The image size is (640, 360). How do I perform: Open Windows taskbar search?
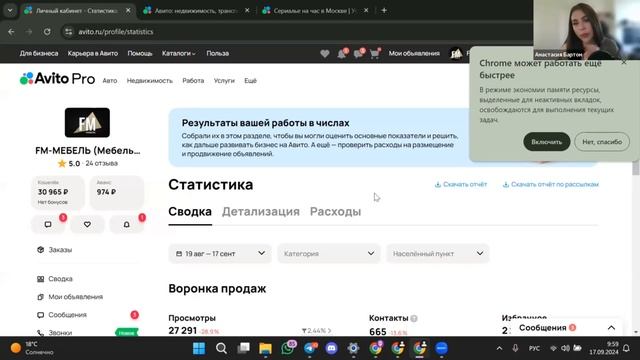(221, 348)
